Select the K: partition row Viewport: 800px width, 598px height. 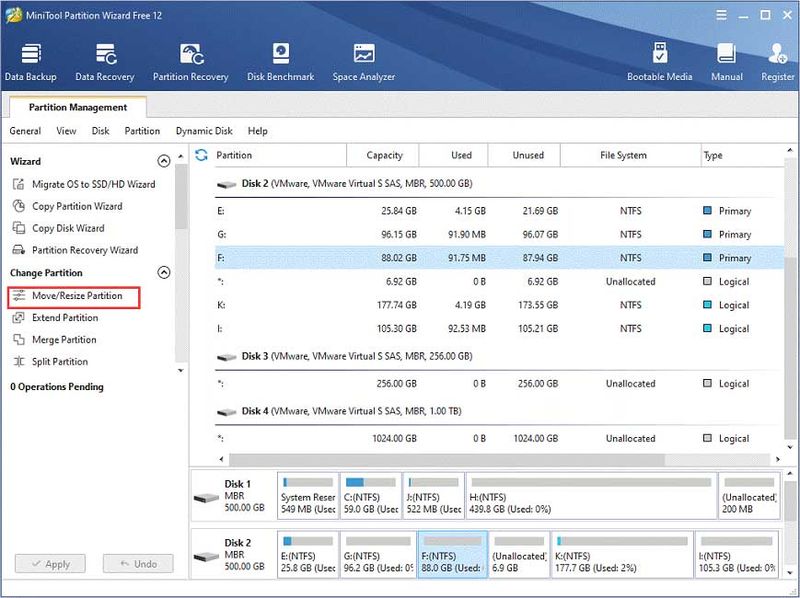[x=499, y=305]
